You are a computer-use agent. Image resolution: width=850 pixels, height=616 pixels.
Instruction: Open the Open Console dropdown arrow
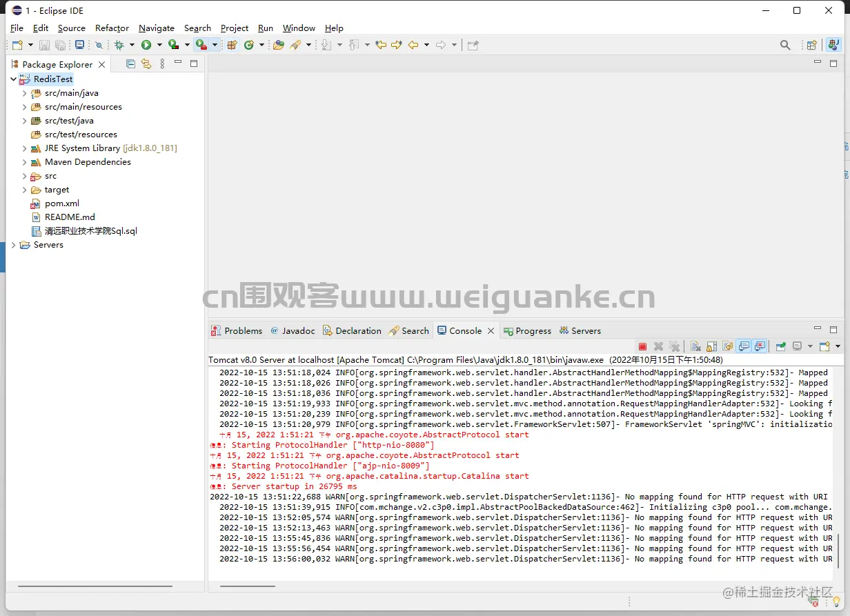pos(838,346)
